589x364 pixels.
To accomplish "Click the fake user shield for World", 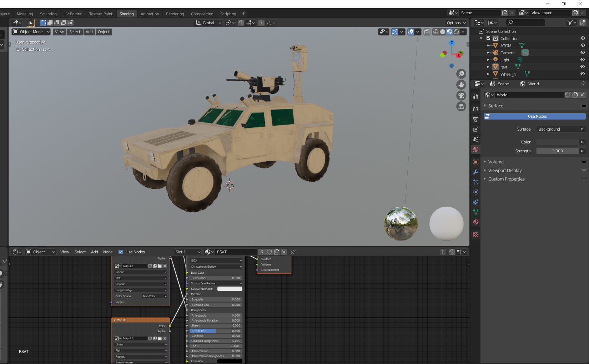I will [568, 95].
